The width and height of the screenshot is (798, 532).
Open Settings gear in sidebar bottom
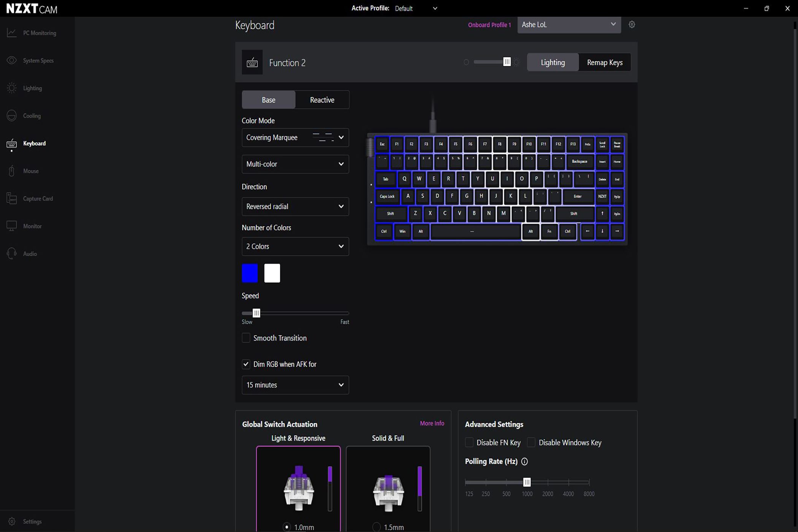pos(11,521)
